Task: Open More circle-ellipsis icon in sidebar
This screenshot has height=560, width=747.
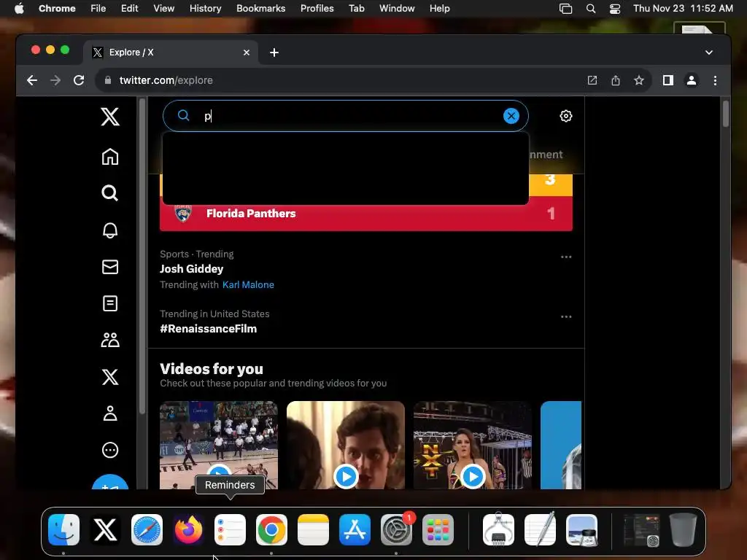Action: tap(110, 450)
